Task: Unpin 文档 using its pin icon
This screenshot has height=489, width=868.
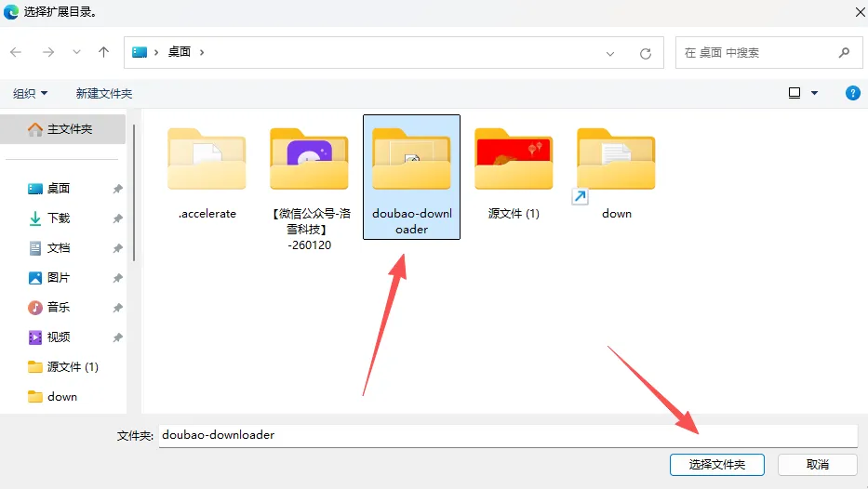Action: pos(117,249)
